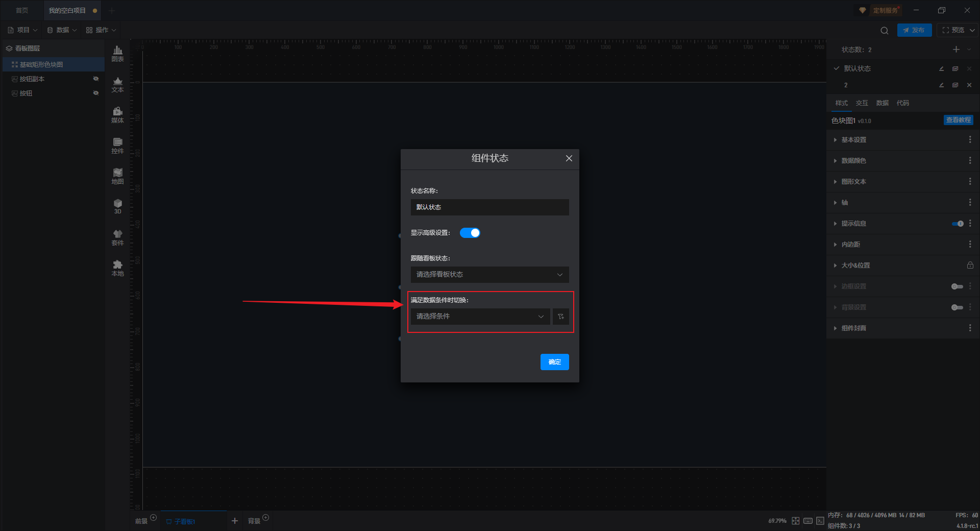This screenshot has width=980, height=531.
Task: Click the 确定 confirm button
Action: pyautogui.click(x=555, y=362)
